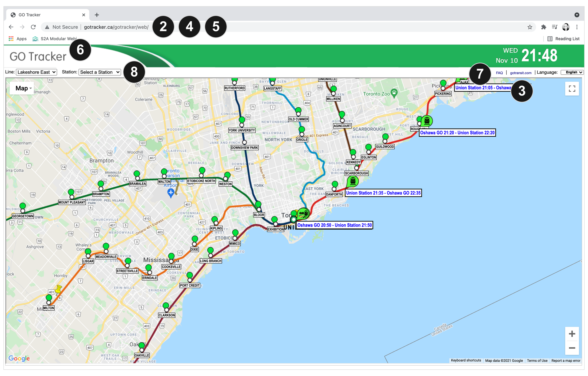Bookmark this page with star icon
This screenshot has height=376, width=588.
(x=530, y=27)
